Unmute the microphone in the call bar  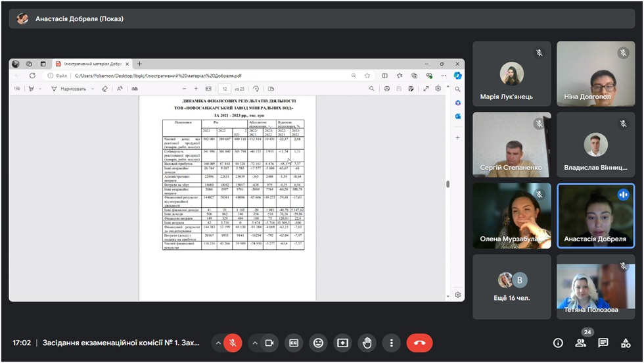[232, 343]
